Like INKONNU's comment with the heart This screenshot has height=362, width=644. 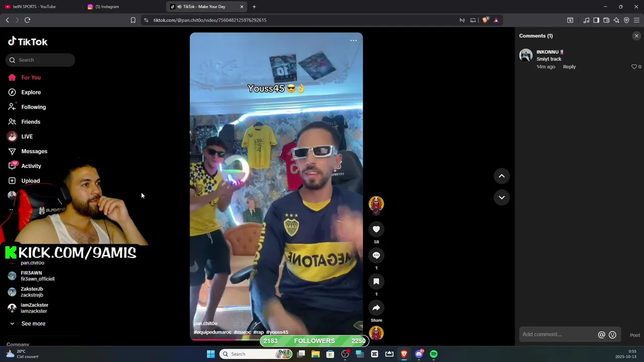(634, 67)
